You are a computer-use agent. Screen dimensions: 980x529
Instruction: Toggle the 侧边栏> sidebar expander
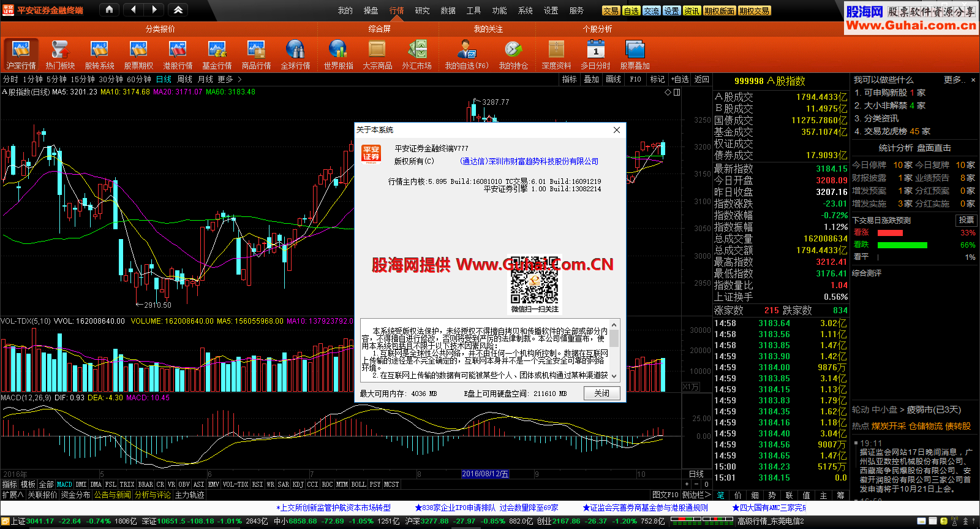[696, 495]
